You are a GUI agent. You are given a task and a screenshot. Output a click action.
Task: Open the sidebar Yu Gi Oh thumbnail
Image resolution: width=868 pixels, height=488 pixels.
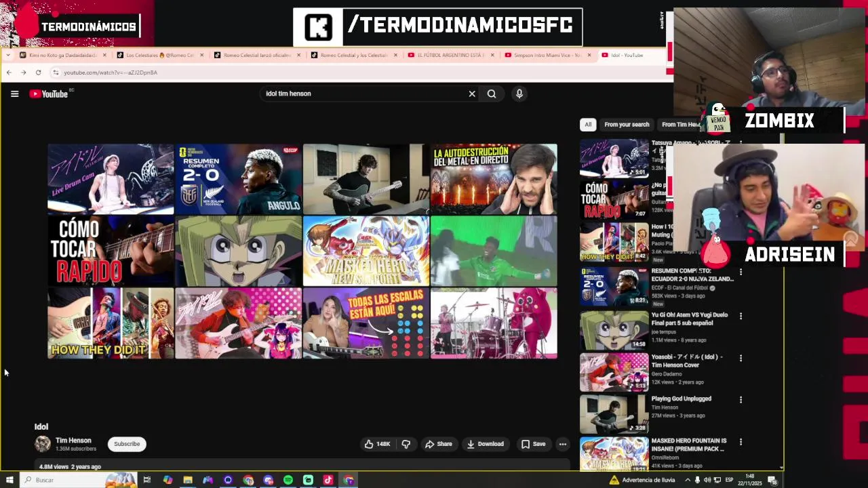click(614, 330)
